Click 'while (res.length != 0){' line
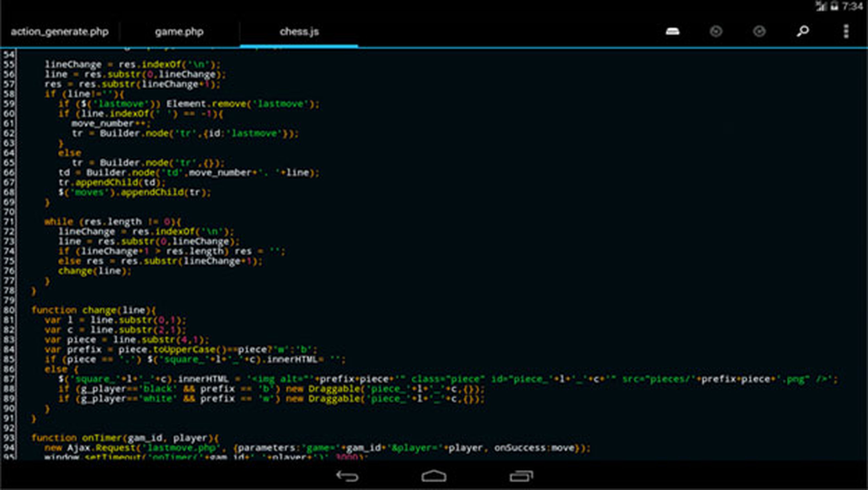 click(x=113, y=221)
